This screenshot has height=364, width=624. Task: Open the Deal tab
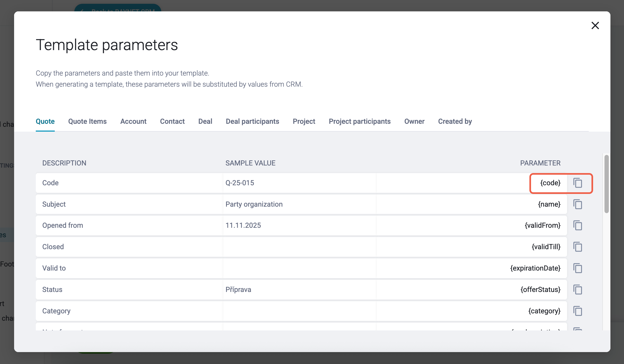(x=205, y=121)
